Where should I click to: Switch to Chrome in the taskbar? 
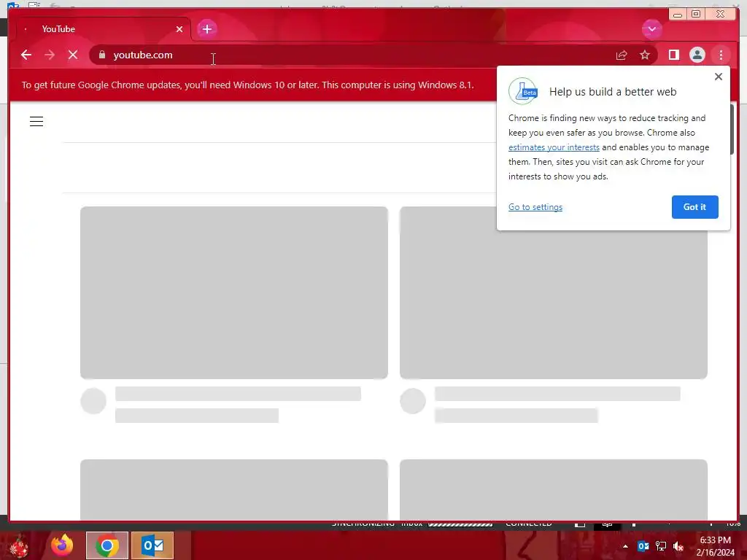107,545
